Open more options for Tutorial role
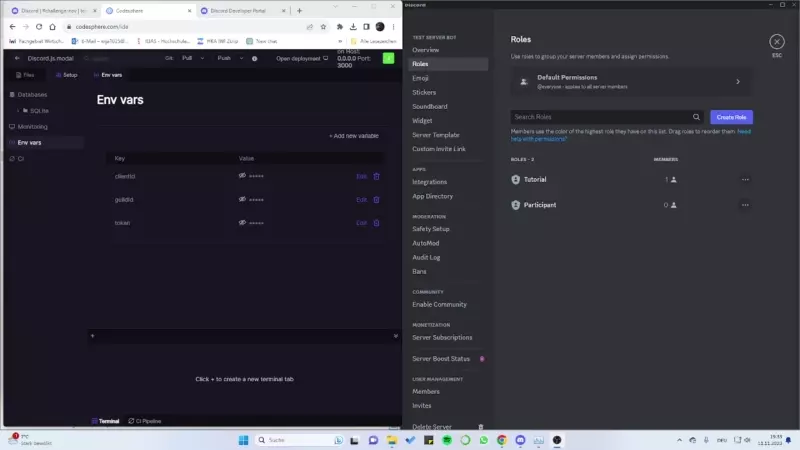 (745, 180)
